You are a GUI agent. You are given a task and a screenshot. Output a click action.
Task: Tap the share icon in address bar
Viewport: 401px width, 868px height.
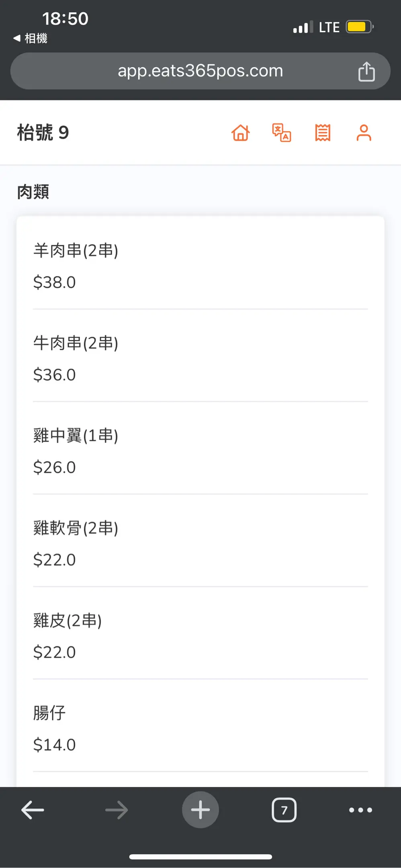pos(366,72)
